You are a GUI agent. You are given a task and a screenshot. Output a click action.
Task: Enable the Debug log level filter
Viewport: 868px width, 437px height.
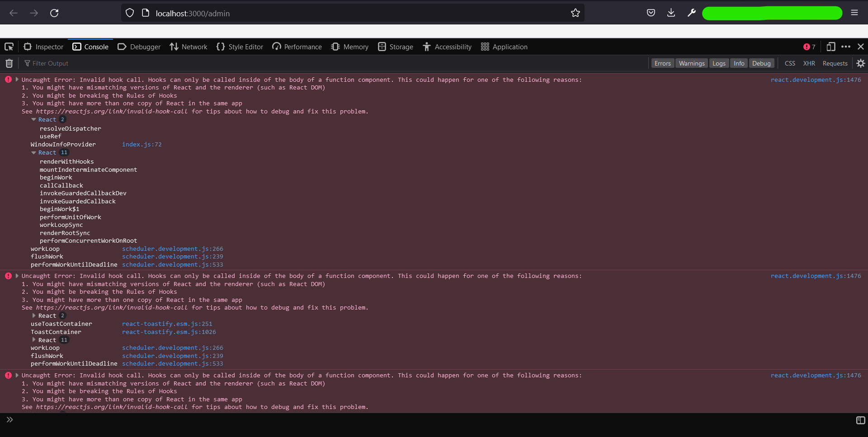pyautogui.click(x=761, y=63)
